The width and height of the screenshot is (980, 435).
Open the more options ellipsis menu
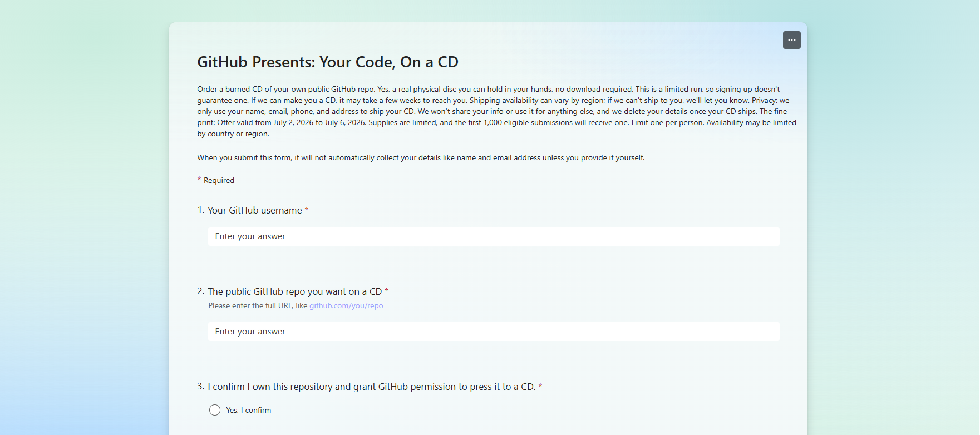click(x=791, y=40)
